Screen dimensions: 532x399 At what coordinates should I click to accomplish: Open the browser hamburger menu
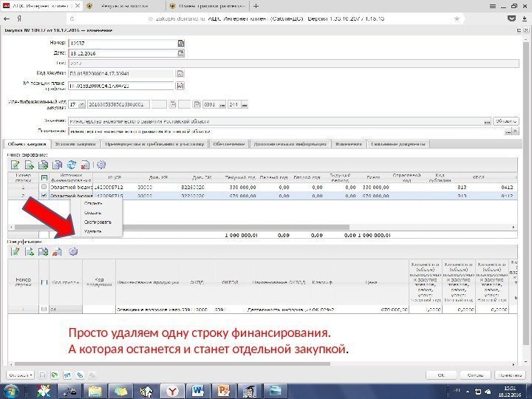pos(493,6)
